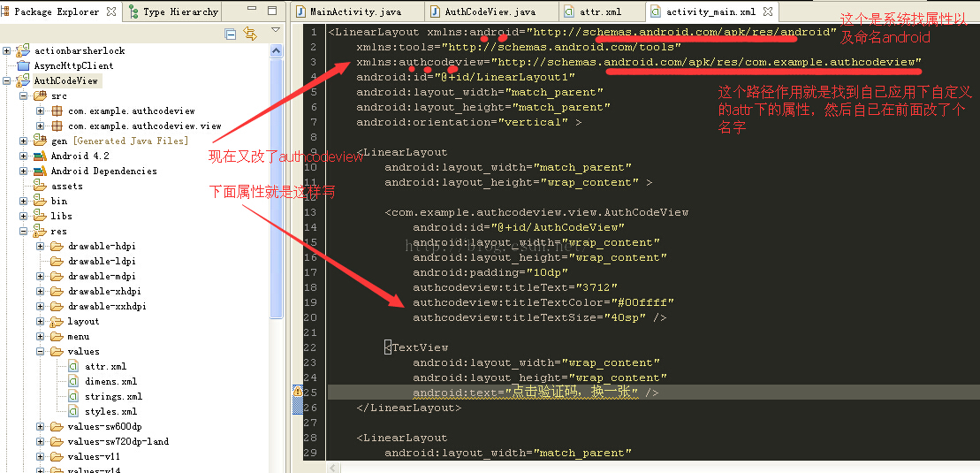Expand the Android 4.2 library node

tap(23, 156)
